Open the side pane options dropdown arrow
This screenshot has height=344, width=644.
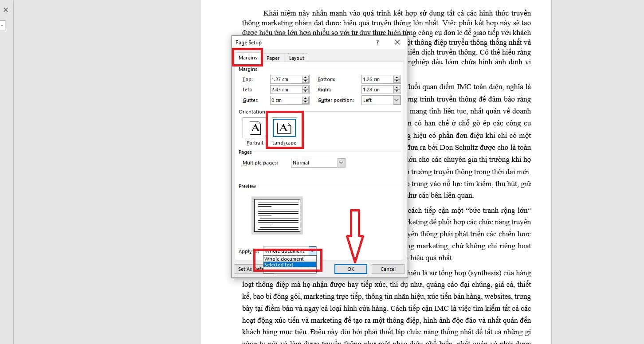click(x=2, y=26)
